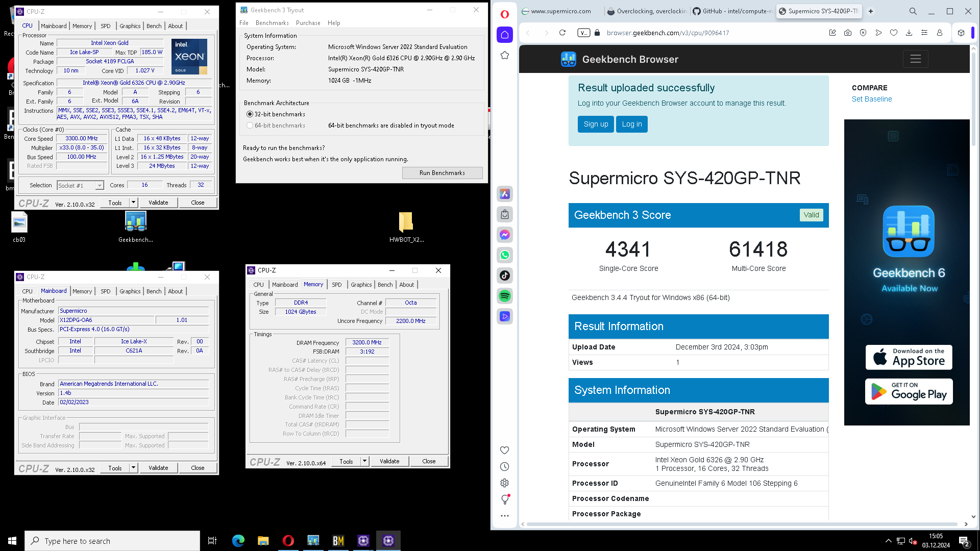The image size is (980, 551).
Task: Open Geekbench Browser hamburger menu
Action: pos(915,59)
